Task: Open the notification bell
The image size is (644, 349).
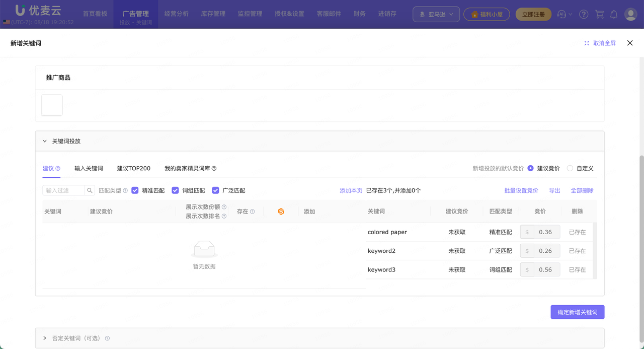Action: point(614,15)
